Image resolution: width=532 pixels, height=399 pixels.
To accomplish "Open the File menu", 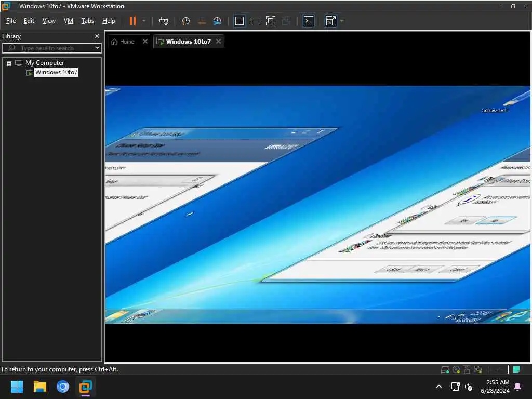I will tap(11, 21).
